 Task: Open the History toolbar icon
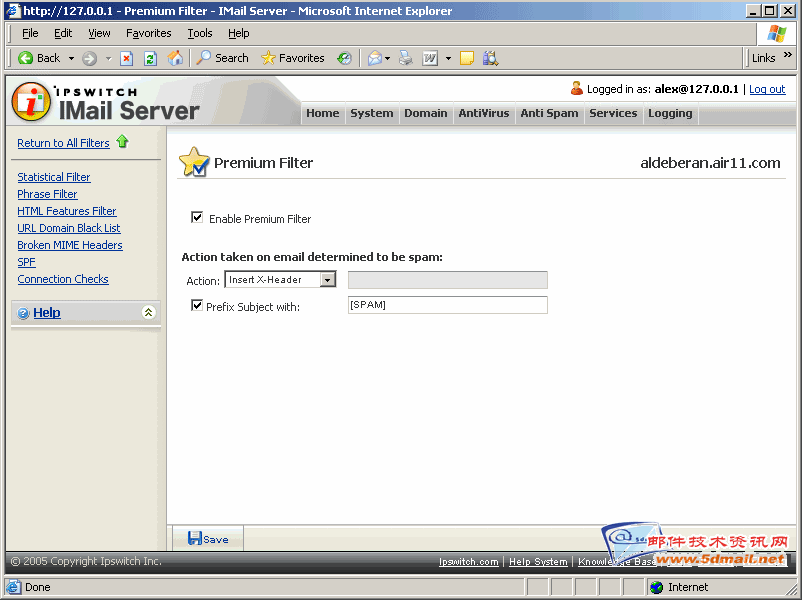[344, 58]
